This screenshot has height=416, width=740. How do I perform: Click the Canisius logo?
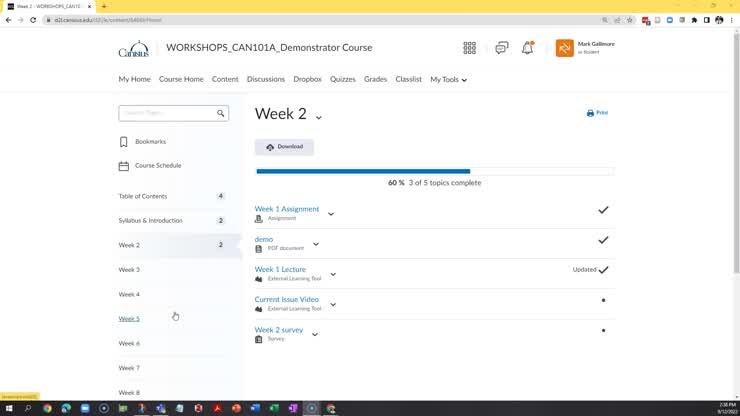click(134, 49)
